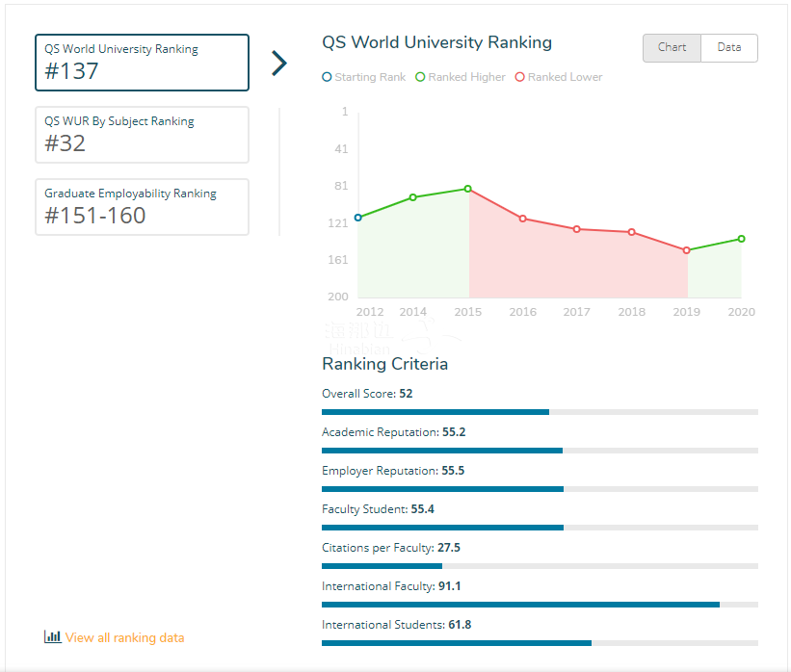
Task: Click the 200 y-axis rank label
Action: (x=338, y=297)
